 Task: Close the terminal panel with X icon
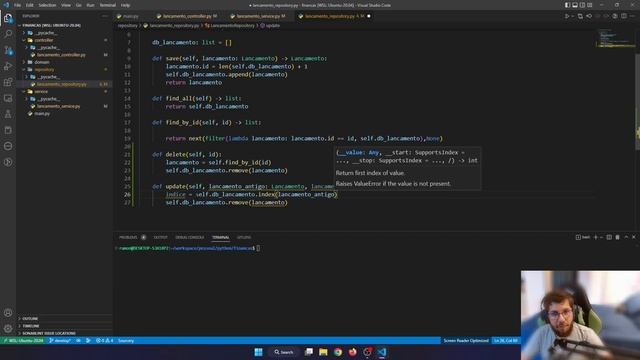(x=634, y=237)
